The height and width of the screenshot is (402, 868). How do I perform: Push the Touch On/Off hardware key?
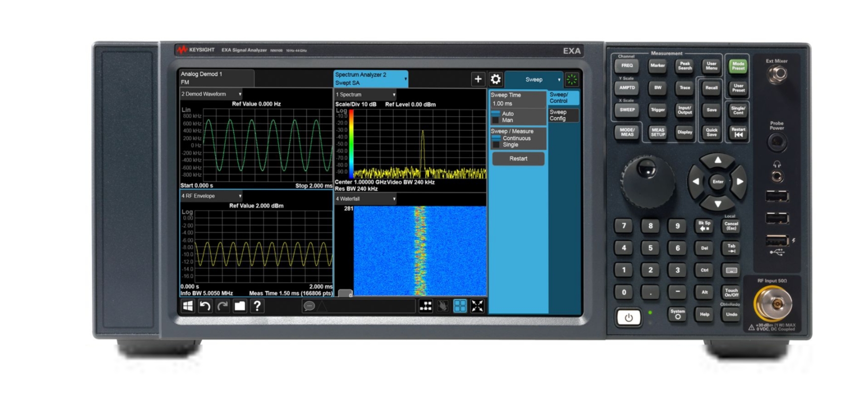point(731,293)
